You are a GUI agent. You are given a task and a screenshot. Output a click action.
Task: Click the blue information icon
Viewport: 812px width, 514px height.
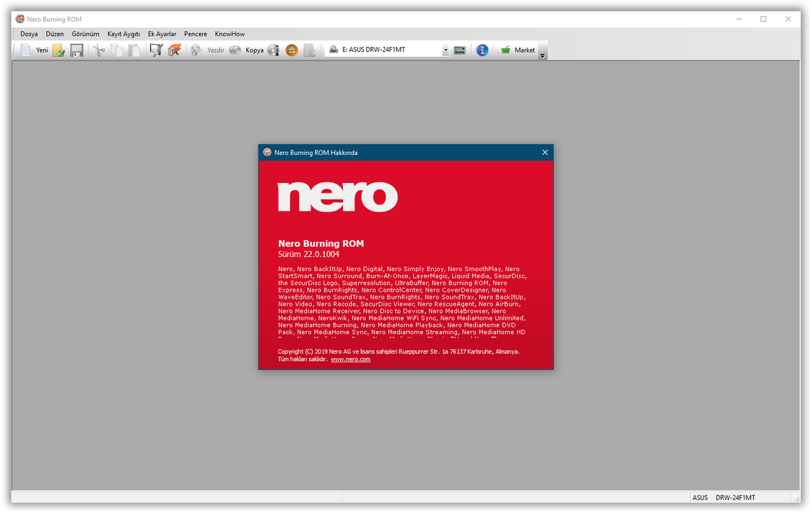(482, 50)
